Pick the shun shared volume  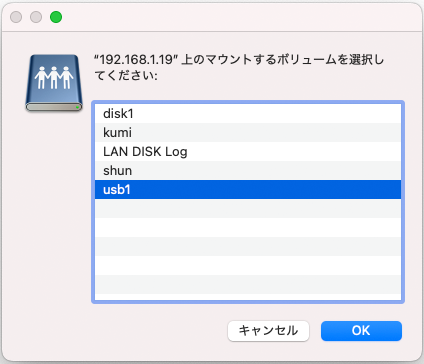click(x=248, y=171)
